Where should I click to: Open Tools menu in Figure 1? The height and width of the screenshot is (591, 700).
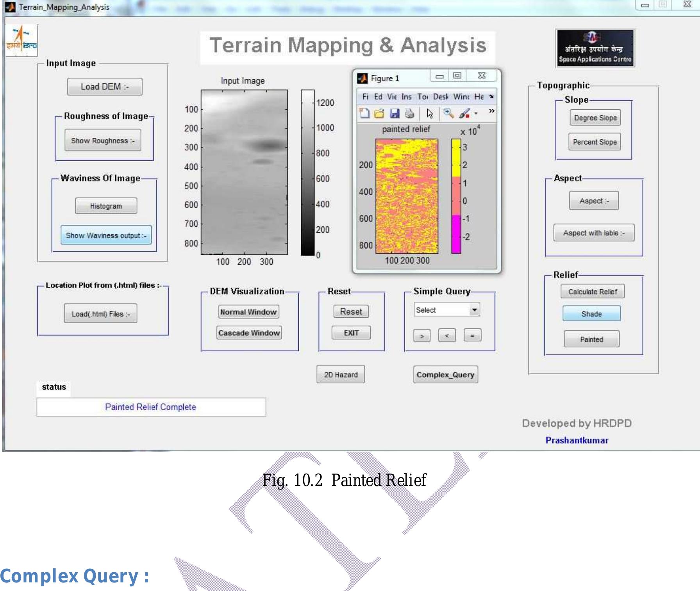[x=423, y=96]
